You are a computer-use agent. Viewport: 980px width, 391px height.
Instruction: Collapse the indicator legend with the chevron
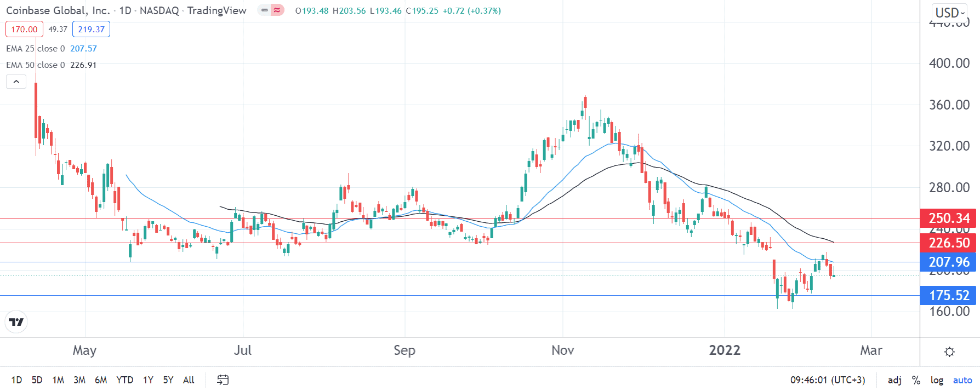click(16, 82)
